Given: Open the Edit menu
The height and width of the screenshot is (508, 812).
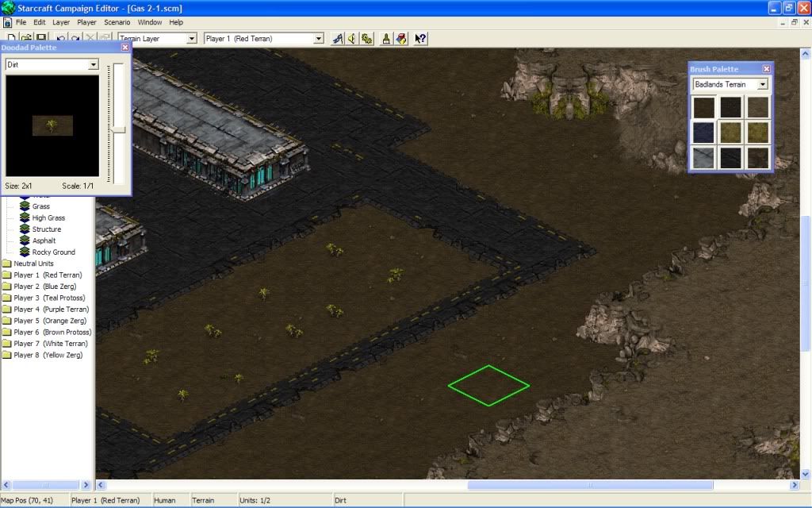Looking at the screenshot, I should coord(40,22).
